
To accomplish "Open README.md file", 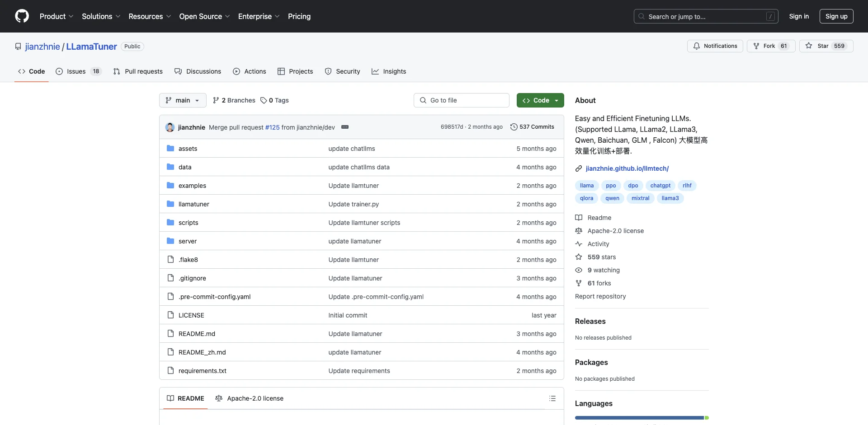I will coord(197,334).
